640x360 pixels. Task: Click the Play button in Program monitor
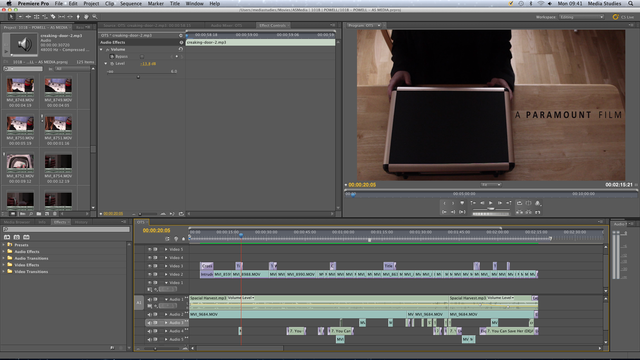click(491, 203)
